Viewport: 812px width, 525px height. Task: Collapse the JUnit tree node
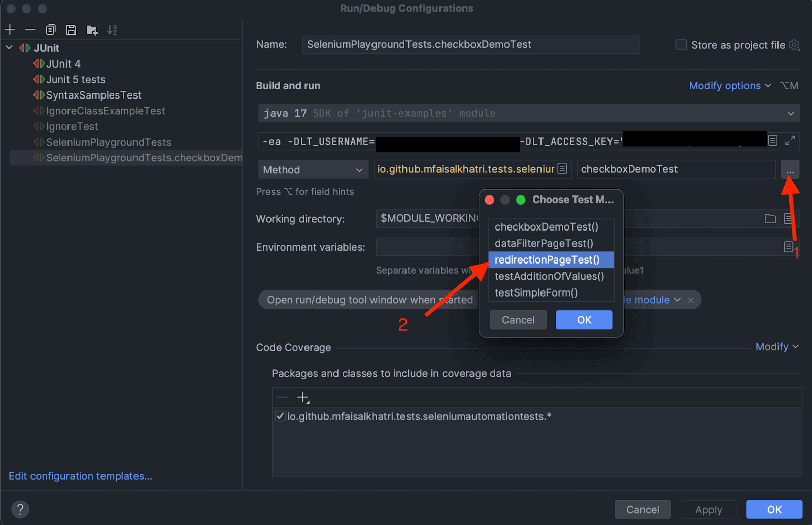pyautogui.click(x=9, y=48)
